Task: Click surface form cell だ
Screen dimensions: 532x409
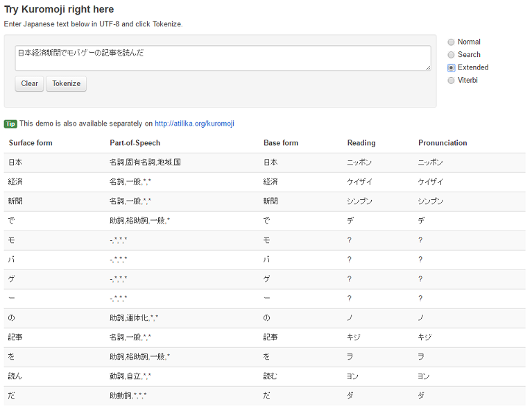Action: (x=12, y=395)
